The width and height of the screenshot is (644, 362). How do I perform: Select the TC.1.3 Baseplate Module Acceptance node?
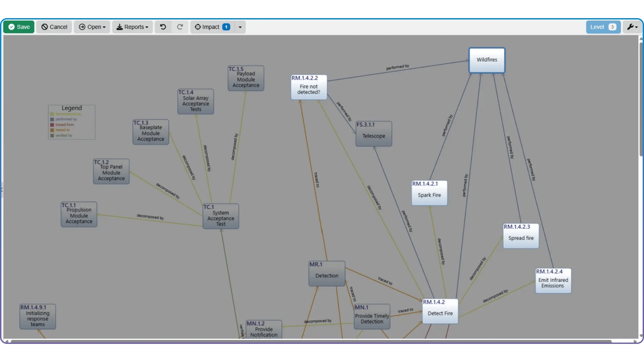(151, 132)
